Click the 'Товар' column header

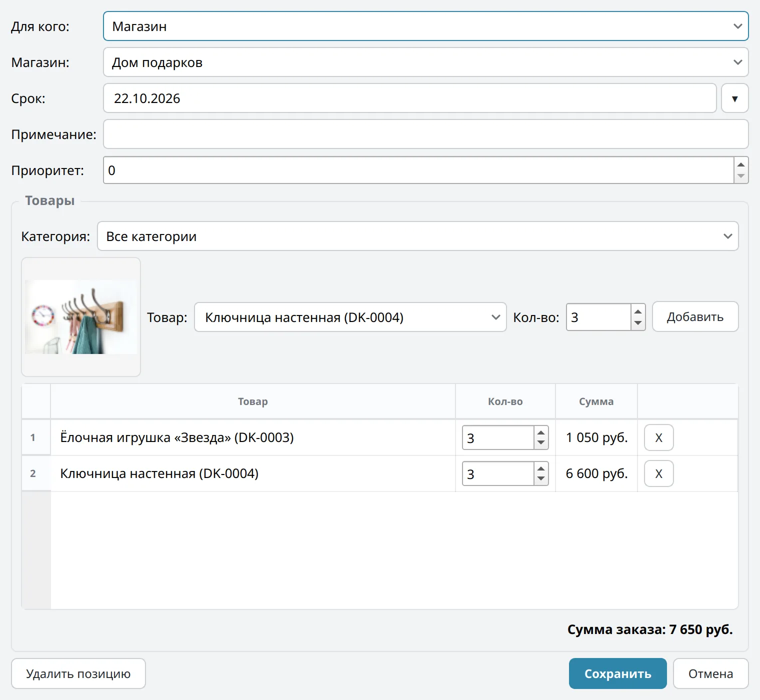click(x=253, y=401)
